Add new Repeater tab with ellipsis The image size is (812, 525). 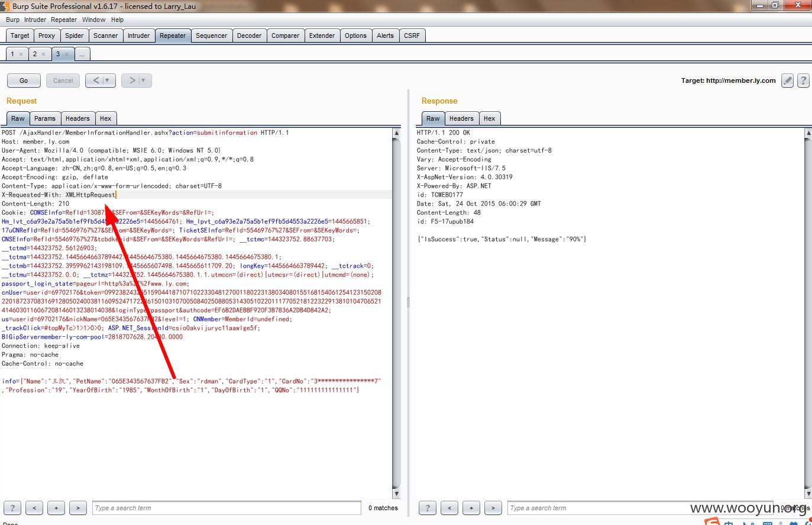pyautogui.click(x=82, y=54)
